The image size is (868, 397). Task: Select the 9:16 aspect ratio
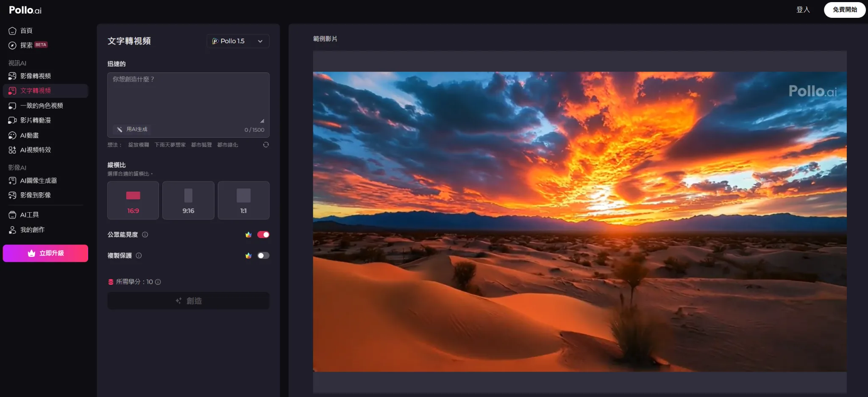tap(188, 200)
